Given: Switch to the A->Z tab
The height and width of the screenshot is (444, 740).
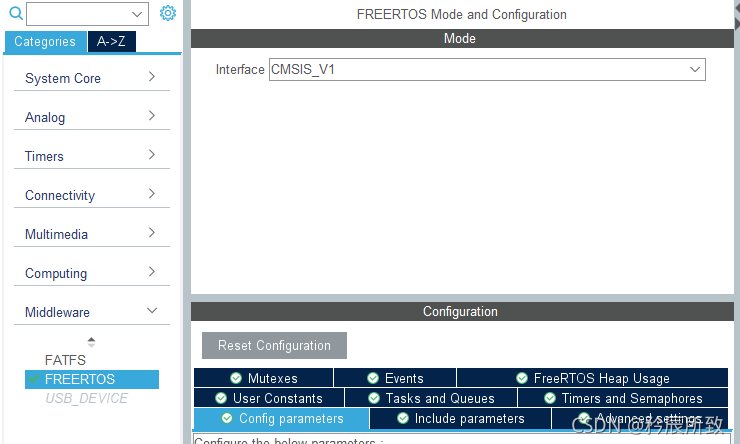Looking at the screenshot, I should (x=111, y=42).
